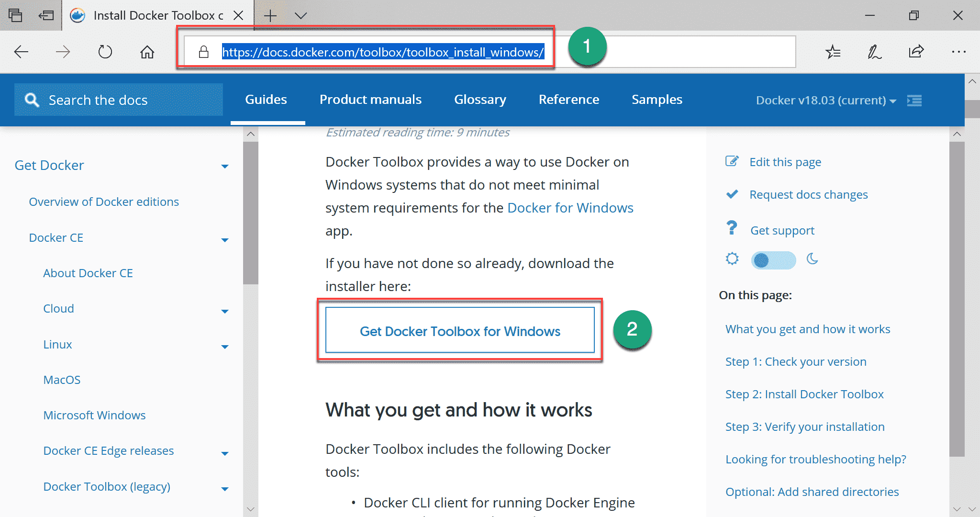Open Microsoft Windows sidebar item

[x=94, y=415]
